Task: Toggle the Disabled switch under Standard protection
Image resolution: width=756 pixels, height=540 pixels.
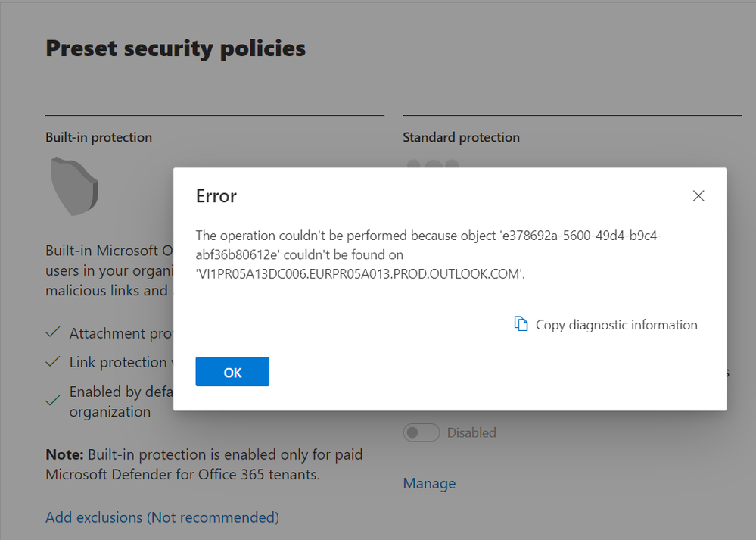Action: click(422, 432)
